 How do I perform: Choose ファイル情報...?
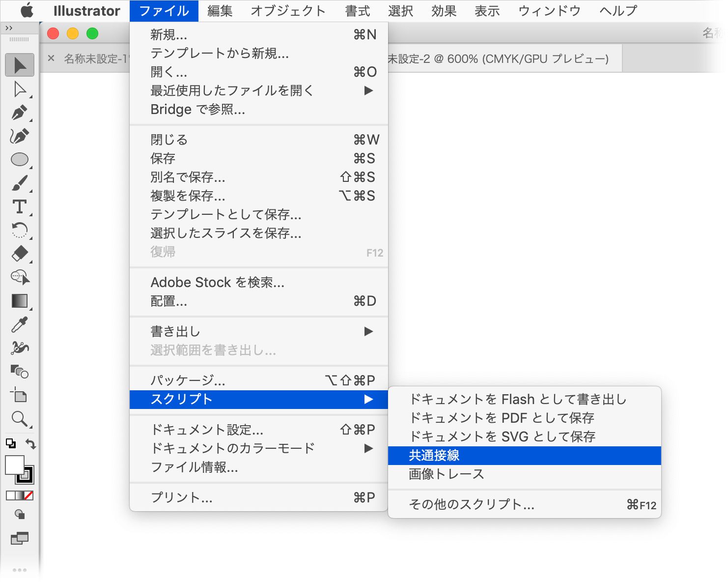[x=259, y=467]
